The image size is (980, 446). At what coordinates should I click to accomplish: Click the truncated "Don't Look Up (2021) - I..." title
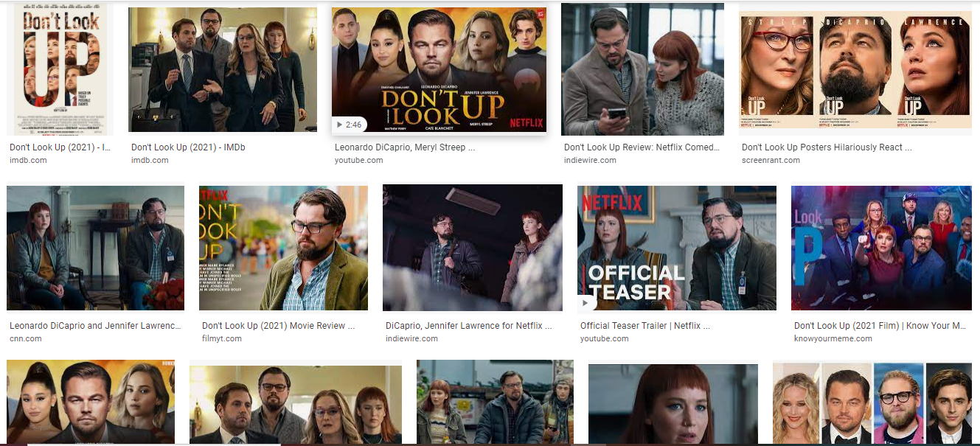tap(60, 147)
